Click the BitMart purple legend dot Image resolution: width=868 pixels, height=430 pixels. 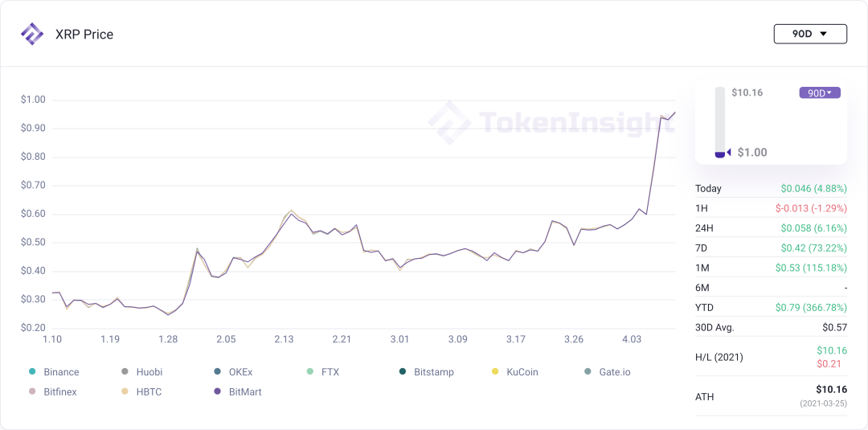coord(217,392)
